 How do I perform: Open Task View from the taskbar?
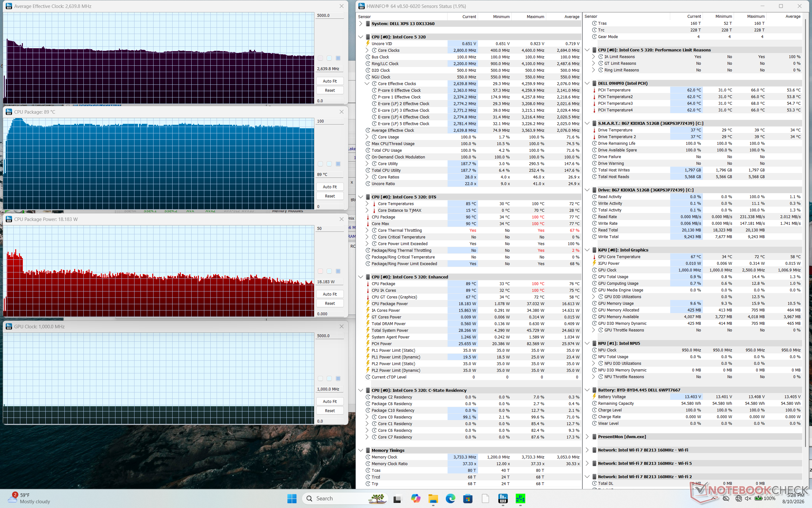(x=397, y=498)
